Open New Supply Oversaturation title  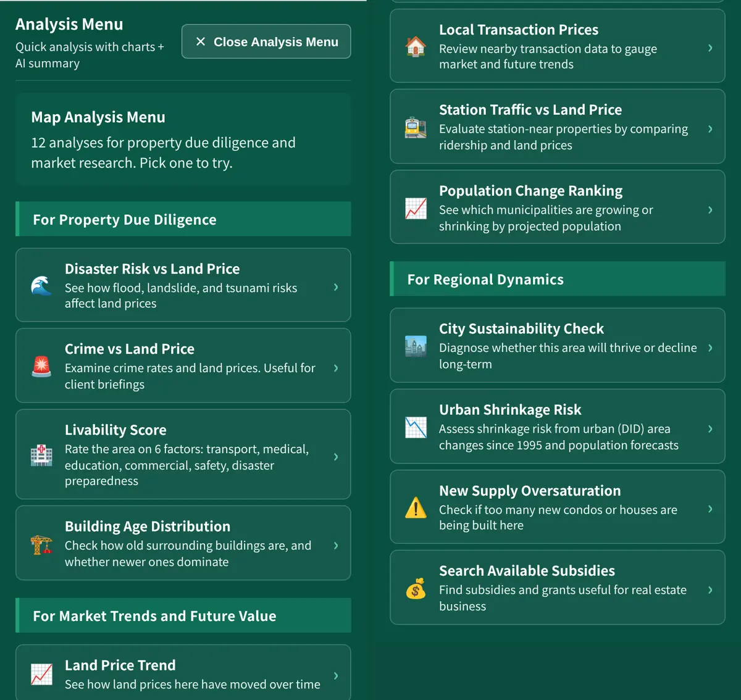point(530,491)
